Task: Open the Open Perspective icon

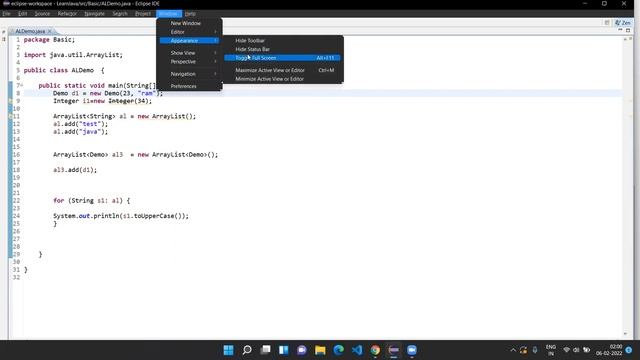Action: click(607, 22)
